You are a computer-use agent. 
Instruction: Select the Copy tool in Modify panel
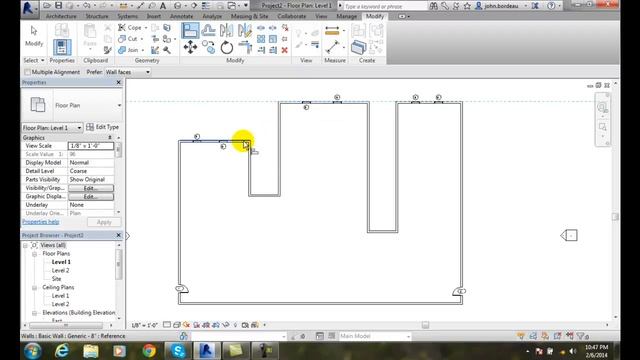coord(209,47)
